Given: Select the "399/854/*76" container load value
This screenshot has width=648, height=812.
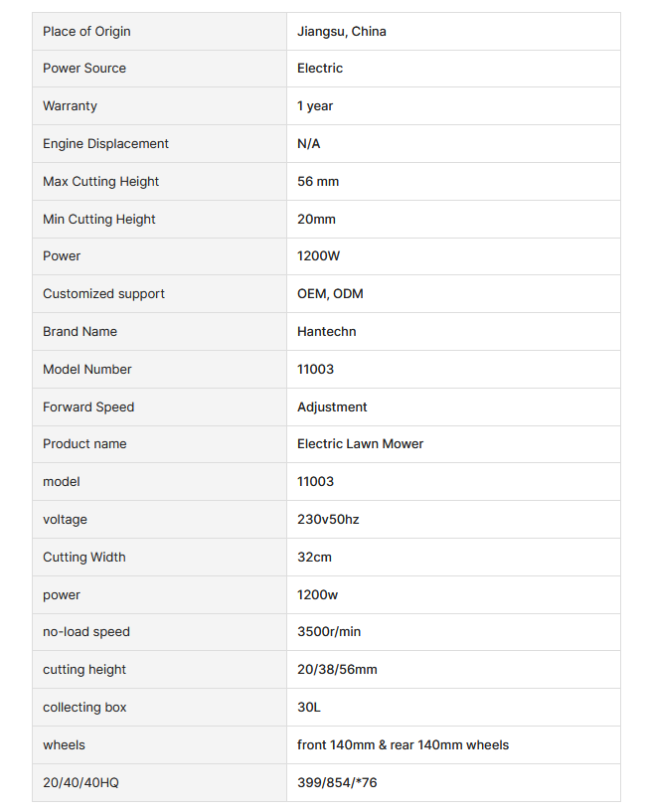Looking at the screenshot, I should pyautogui.click(x=337, y=783).
